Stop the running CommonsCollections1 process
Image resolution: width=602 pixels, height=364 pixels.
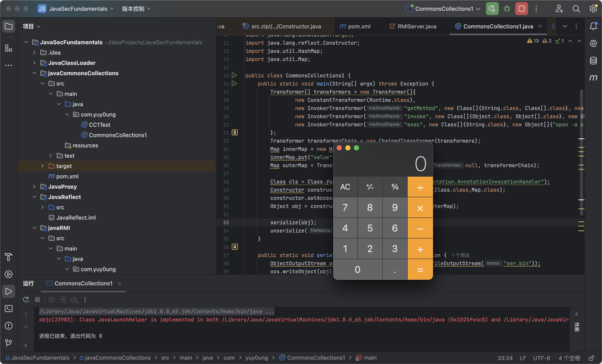(521, 9)
